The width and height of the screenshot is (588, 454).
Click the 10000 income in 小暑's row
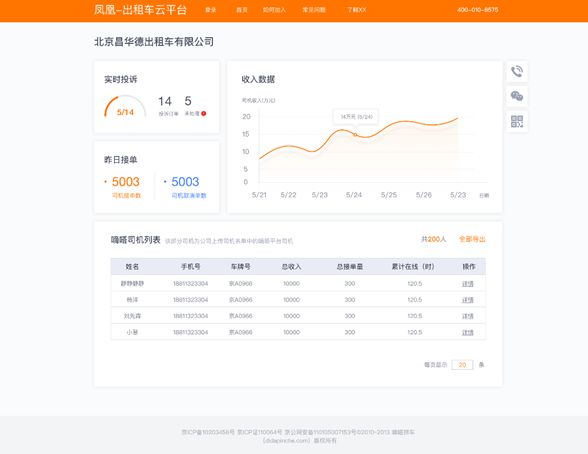click(291, 332)
